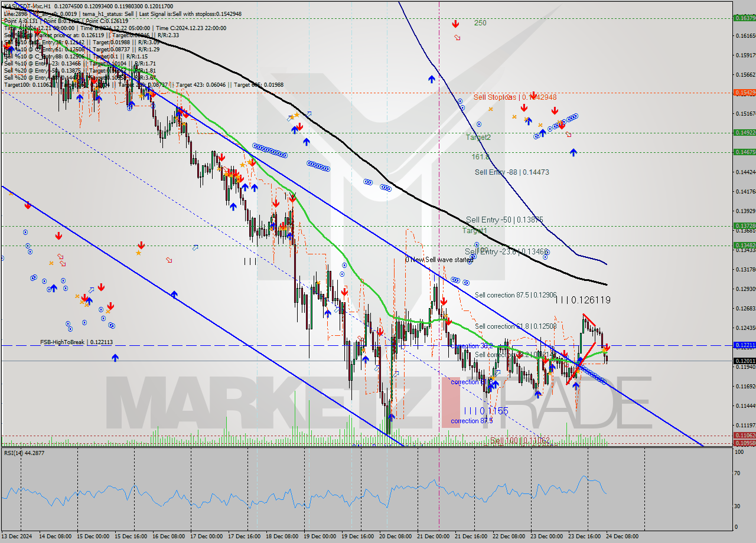756x543 pixels.
Task: Click the red sell arrow beside the 250 label
Action: click(455, 24)
